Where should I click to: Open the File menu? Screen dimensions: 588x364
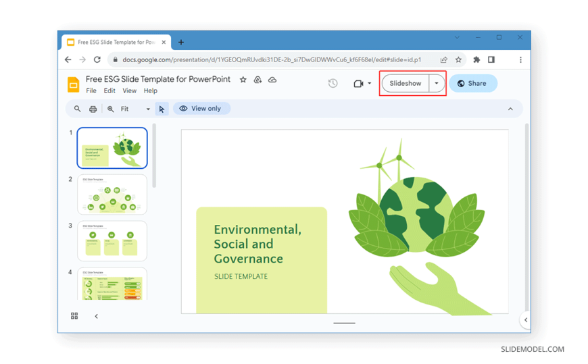coord(91,90)
